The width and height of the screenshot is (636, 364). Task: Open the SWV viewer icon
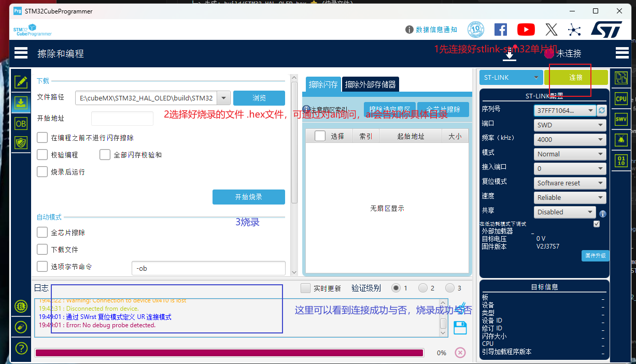pos(621,119)
